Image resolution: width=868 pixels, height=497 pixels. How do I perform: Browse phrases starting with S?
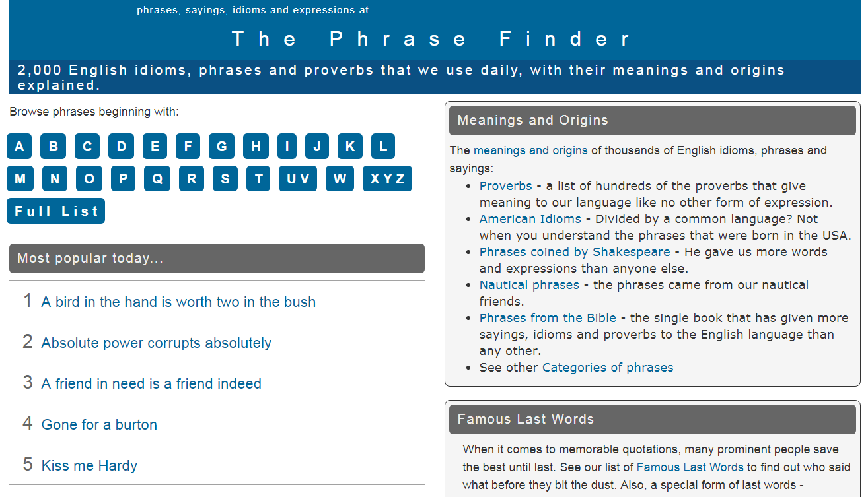(x=225, y=178)
